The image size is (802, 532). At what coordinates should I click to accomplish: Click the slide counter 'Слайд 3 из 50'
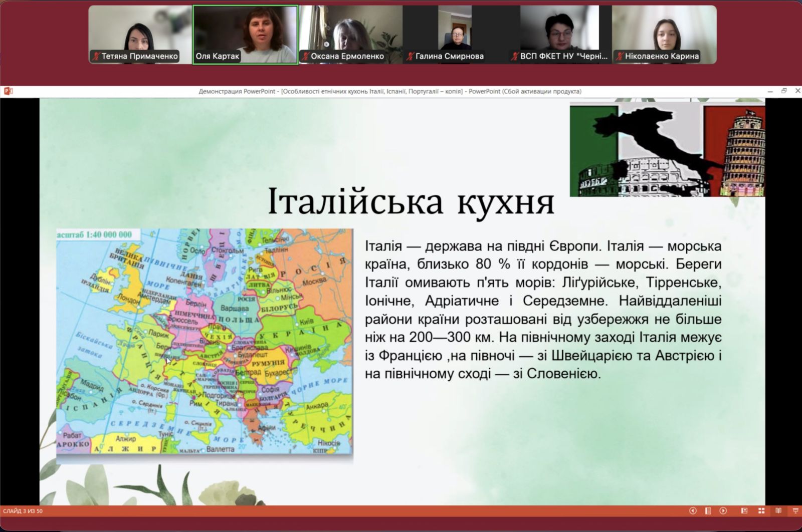pyautogui.click(x=23, y=511)
